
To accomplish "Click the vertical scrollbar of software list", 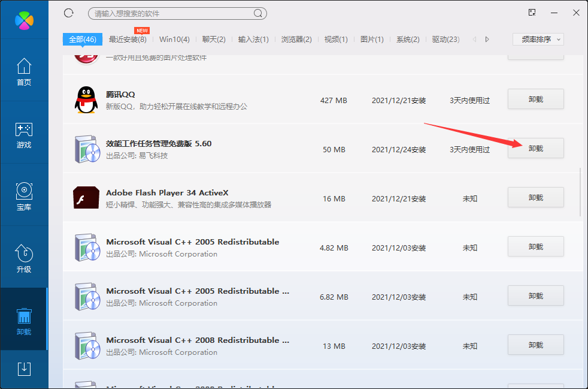I will [x=581, y=191].
